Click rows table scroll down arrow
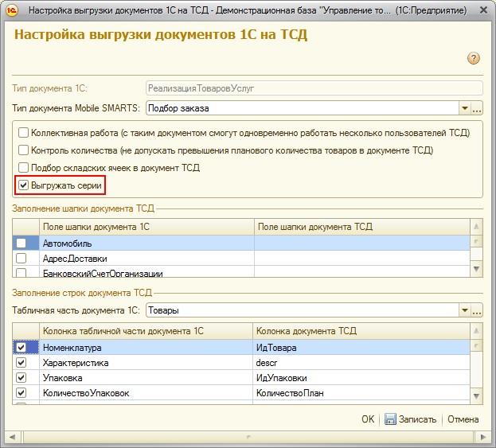This screenshot has width=496, height=448. (476, 395)
